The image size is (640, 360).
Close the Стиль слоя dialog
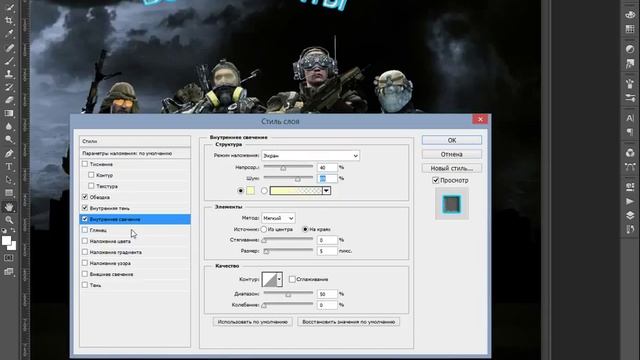tap(480, 119)
